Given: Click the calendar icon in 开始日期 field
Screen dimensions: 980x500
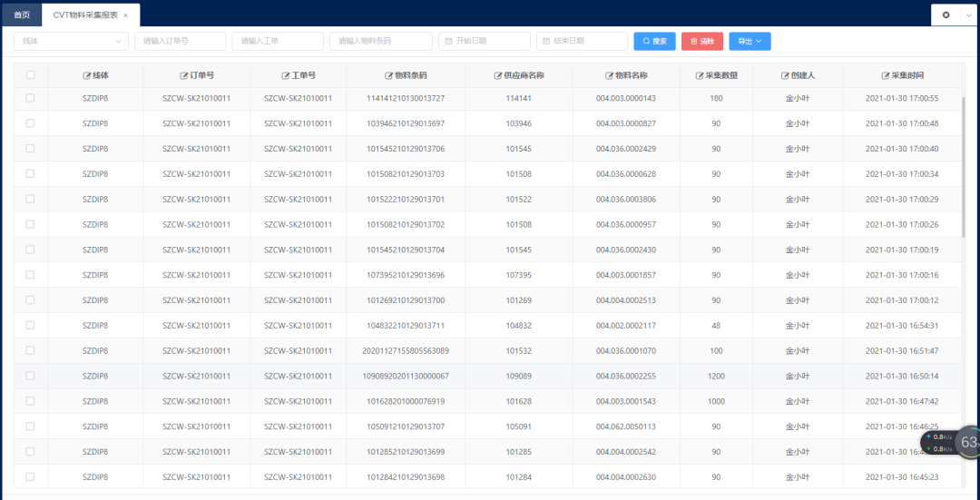Looking at the screenshot, I should tap(448, 42).
